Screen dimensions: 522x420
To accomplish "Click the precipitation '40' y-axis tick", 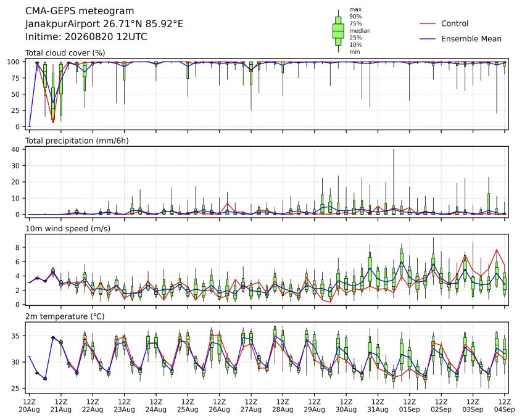I will coord(15,149).
